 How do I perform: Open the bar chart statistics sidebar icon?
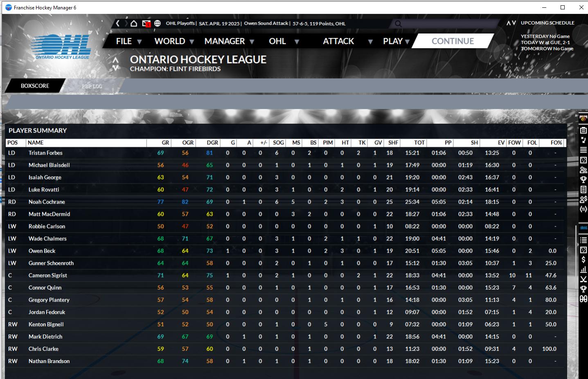pos(583,270)
